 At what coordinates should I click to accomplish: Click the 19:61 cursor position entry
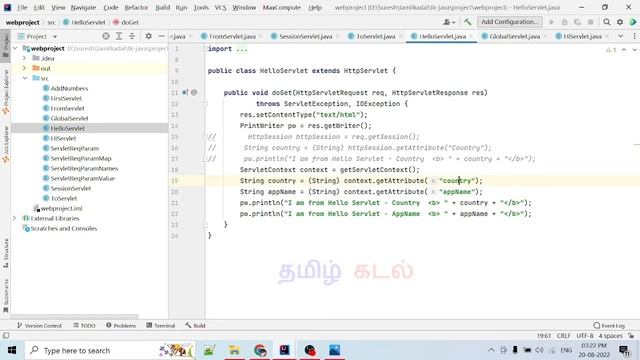[x=544, y=336]
